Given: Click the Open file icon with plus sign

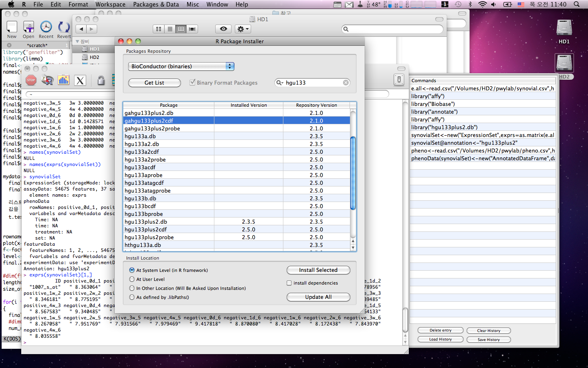Looking at the screenshot, I should [x=29, y=27].
